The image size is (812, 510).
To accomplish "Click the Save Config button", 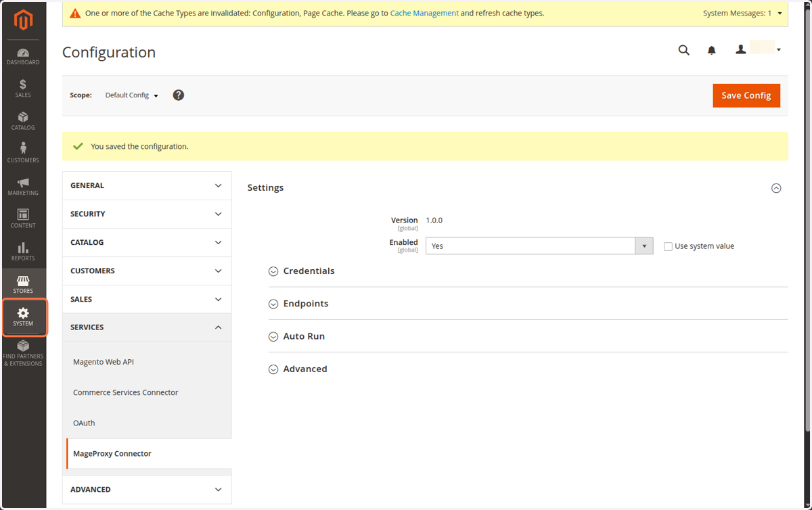I will coord(746,95).
